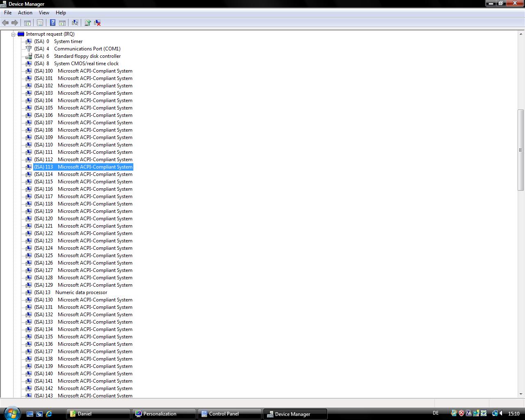Click the Interrupt request chip icon
Viewport: 525px width, 420px height.
click(x=21, y=34)
